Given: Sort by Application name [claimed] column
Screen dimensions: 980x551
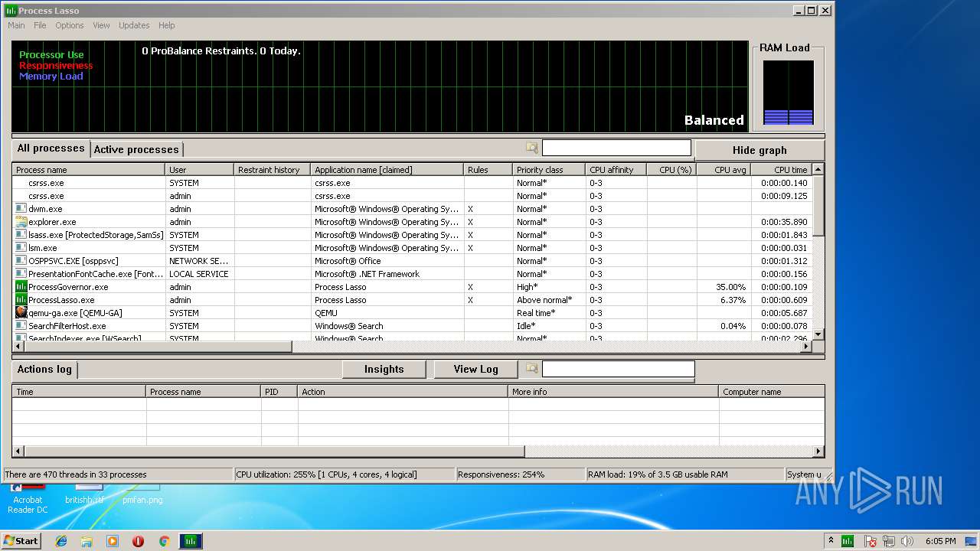Looking at the screenshot, I should point(387,170).
